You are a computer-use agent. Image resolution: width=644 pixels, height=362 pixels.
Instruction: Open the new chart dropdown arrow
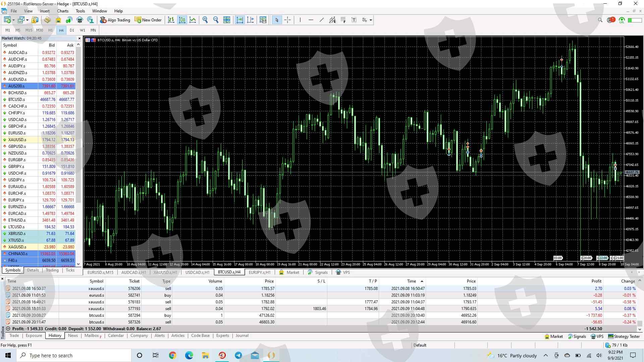coord(13,20)
